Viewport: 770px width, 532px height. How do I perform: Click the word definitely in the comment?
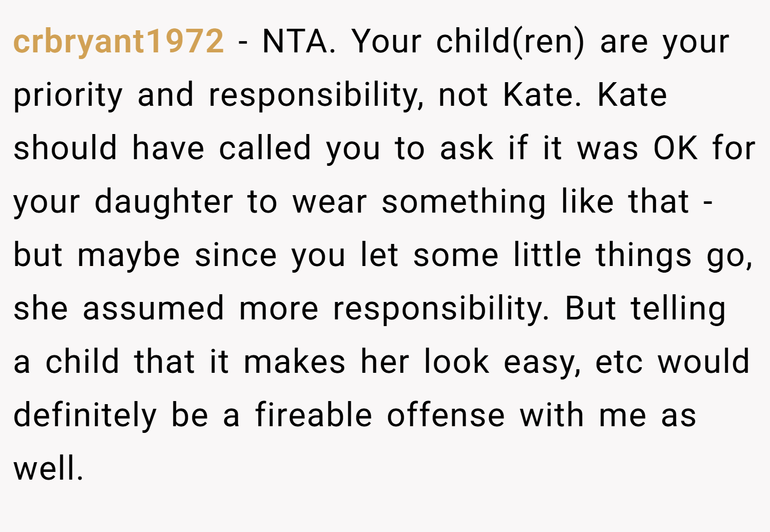pos(85,415)
